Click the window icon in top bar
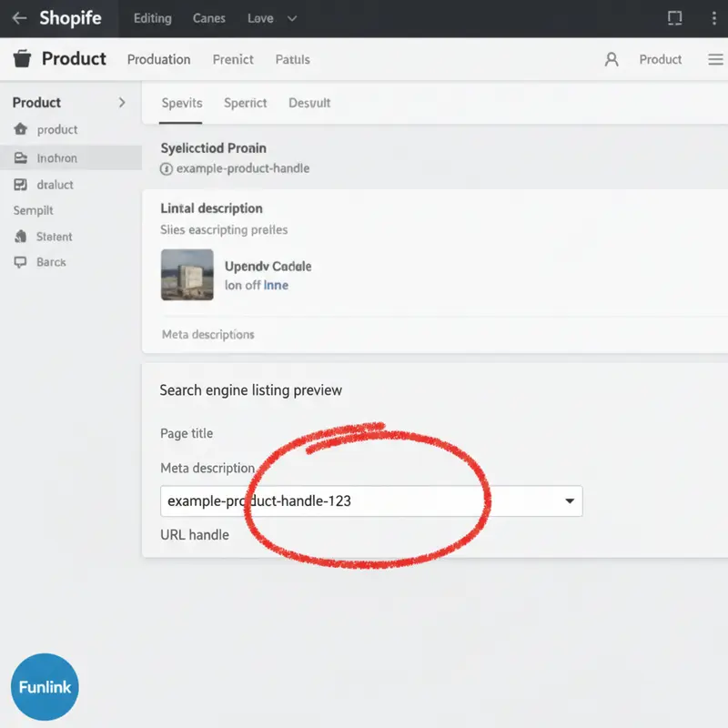 tap(674, 18)
